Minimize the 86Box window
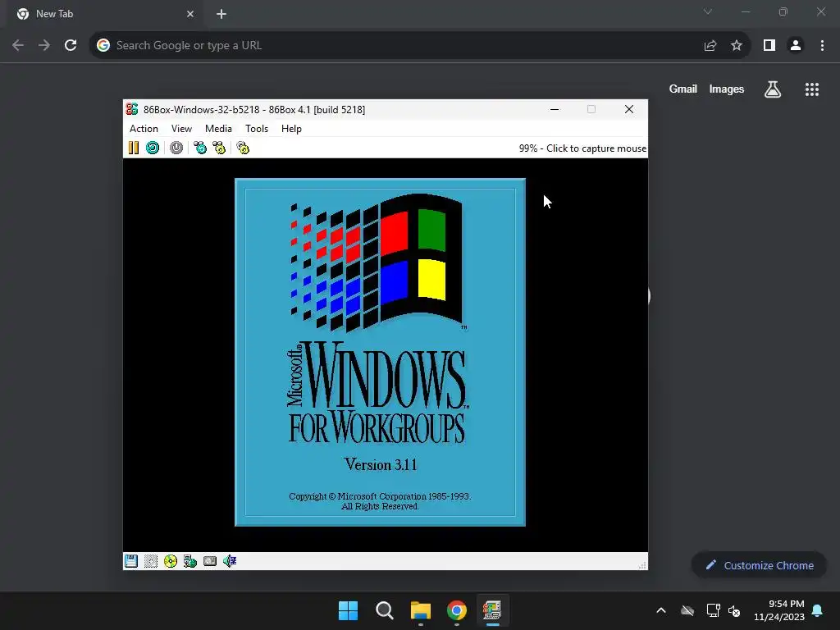840x630 pixels. click(555, 109)
